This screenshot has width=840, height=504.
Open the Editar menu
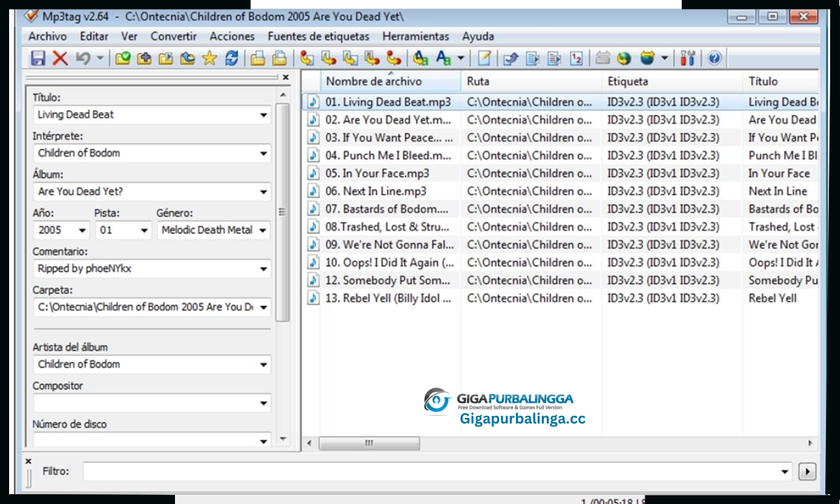(94, 36)
